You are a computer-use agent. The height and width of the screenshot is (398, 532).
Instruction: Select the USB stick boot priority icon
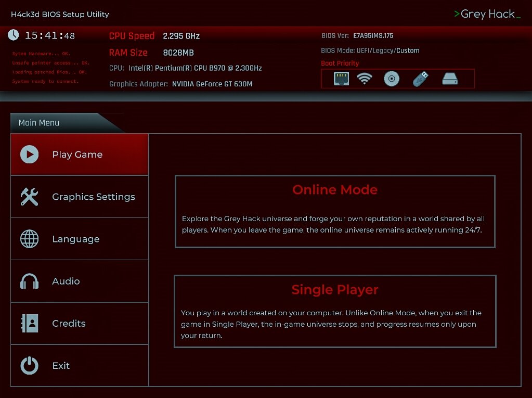[x=421, y=79]
